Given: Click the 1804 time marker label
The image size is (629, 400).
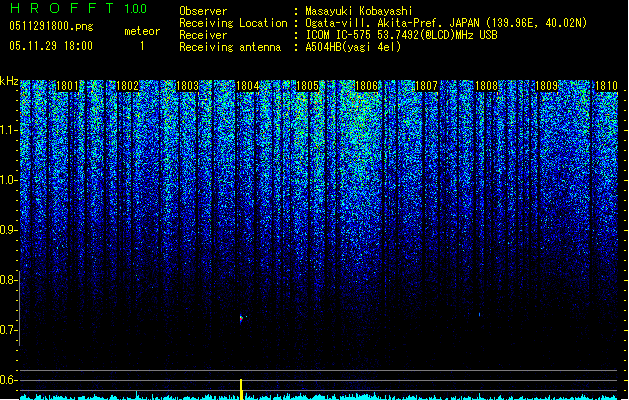Looking at the screenshot, I should pyautogui.click(x=248, y=86).
